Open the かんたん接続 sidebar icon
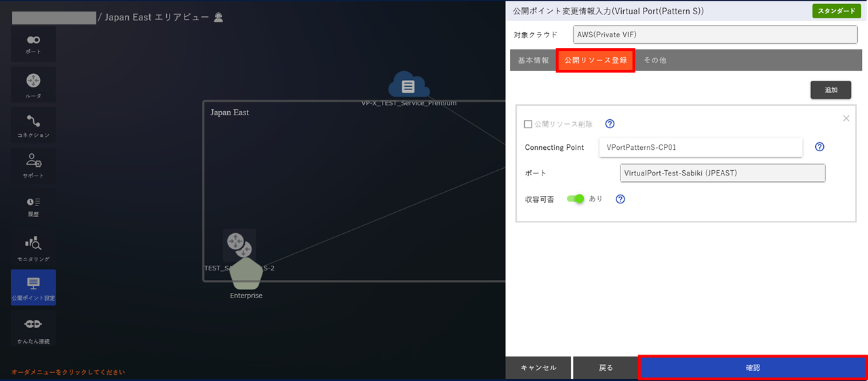 coord(33,329)
